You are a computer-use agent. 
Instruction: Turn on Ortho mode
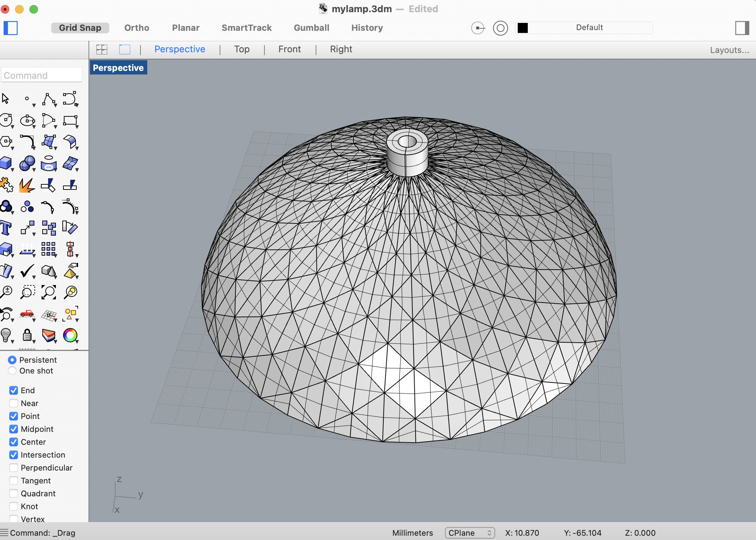tap(137, 28)
